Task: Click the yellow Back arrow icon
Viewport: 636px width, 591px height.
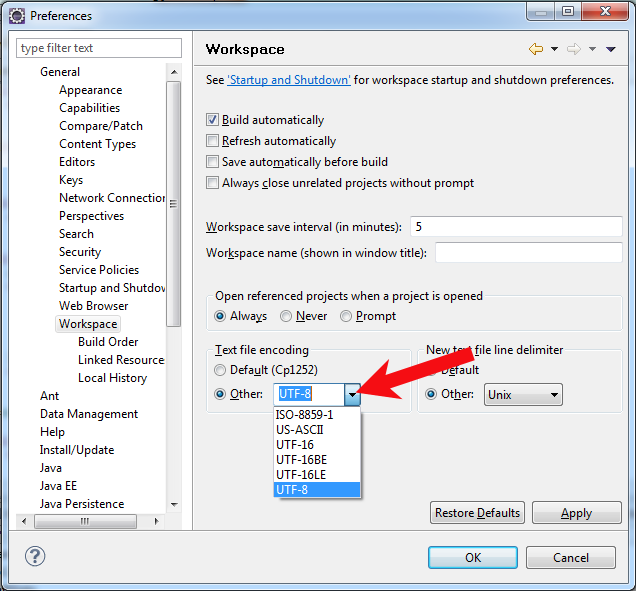Action: (536, 49)
